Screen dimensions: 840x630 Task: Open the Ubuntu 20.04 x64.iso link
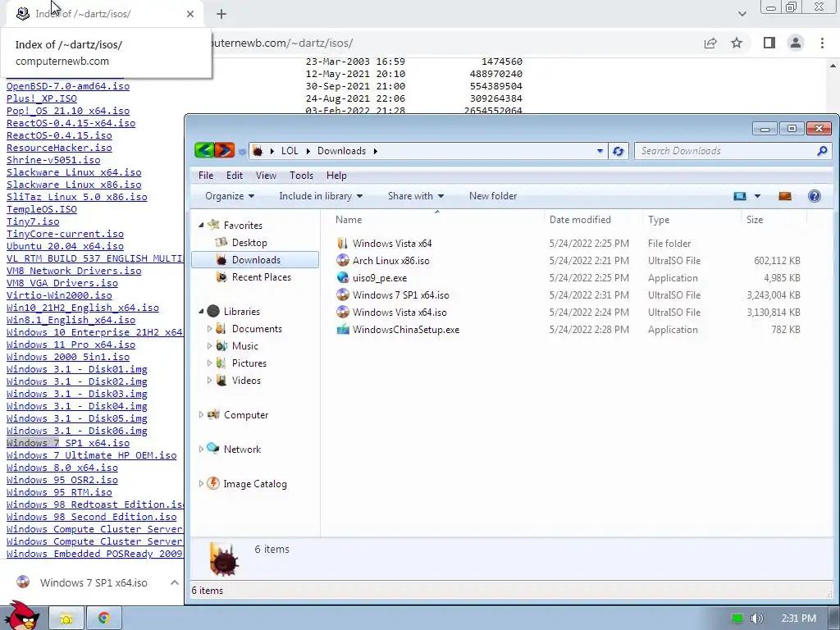pyautogui.click(x=65, y=246)
